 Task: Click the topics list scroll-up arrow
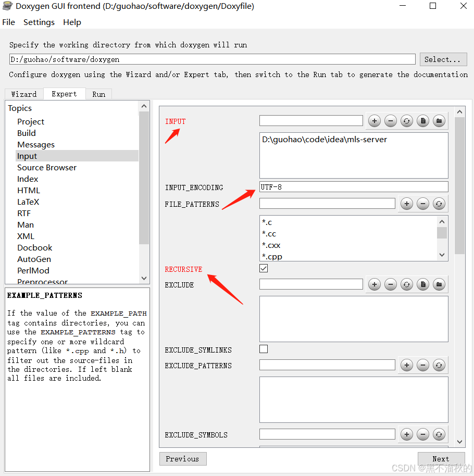pyautogui.click(x=144, y=106)
